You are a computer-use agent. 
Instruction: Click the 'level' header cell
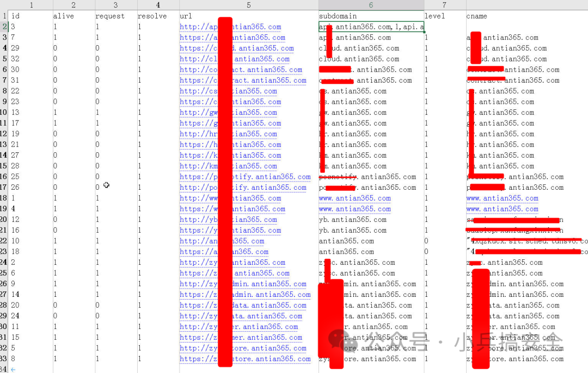click(434, 16)
